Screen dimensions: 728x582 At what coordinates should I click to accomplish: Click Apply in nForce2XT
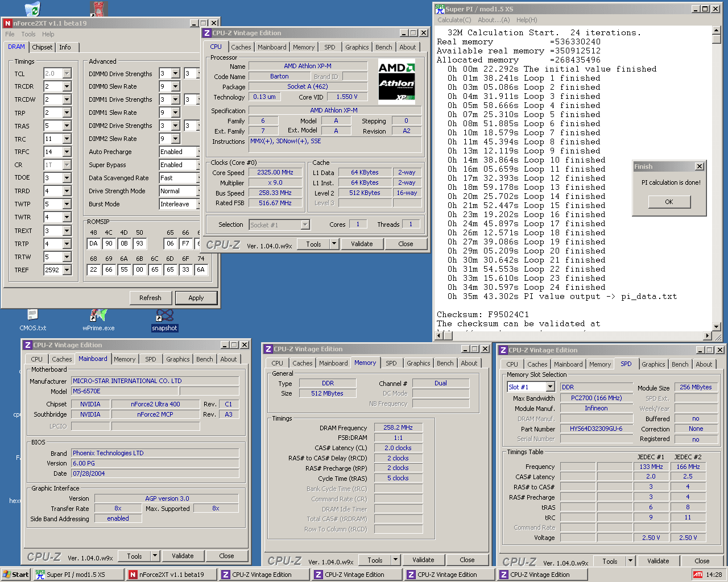click(x=196, y=298)
